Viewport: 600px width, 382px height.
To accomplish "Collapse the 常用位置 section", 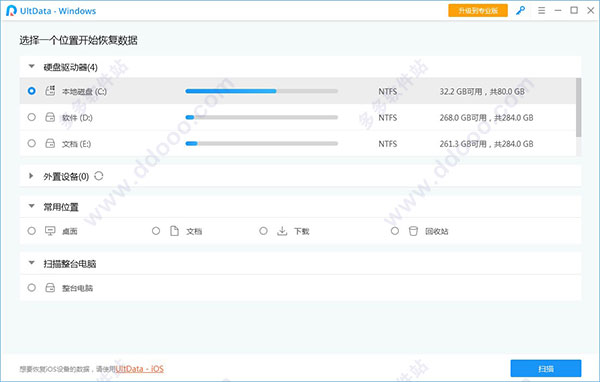I will pos(31,206).
